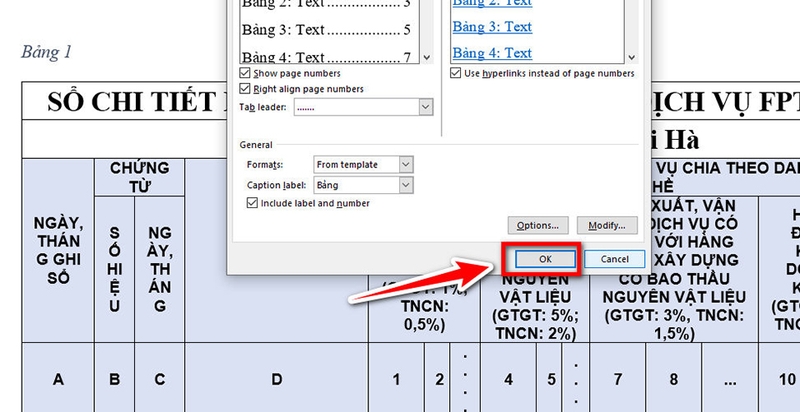Open the Options... button

point(538,225)
